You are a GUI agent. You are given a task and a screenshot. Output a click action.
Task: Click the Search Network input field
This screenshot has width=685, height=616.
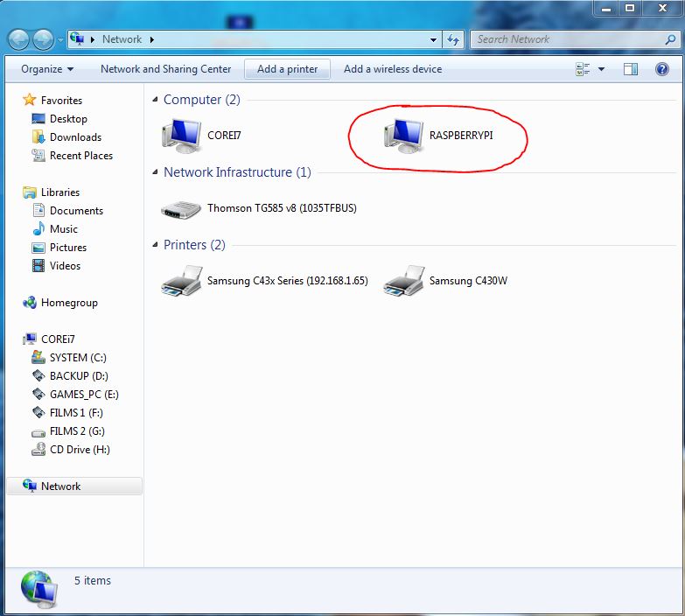pyautogui.click(x=566, y=39)
